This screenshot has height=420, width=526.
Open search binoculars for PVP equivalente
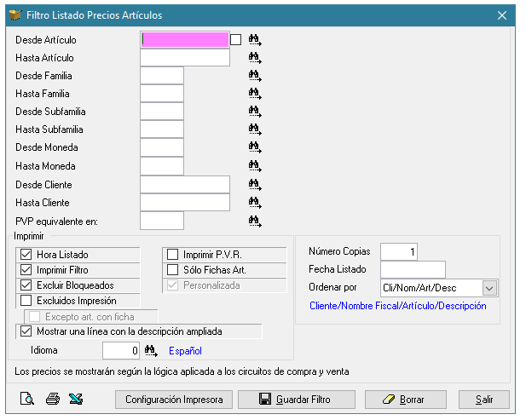(254, 222)
